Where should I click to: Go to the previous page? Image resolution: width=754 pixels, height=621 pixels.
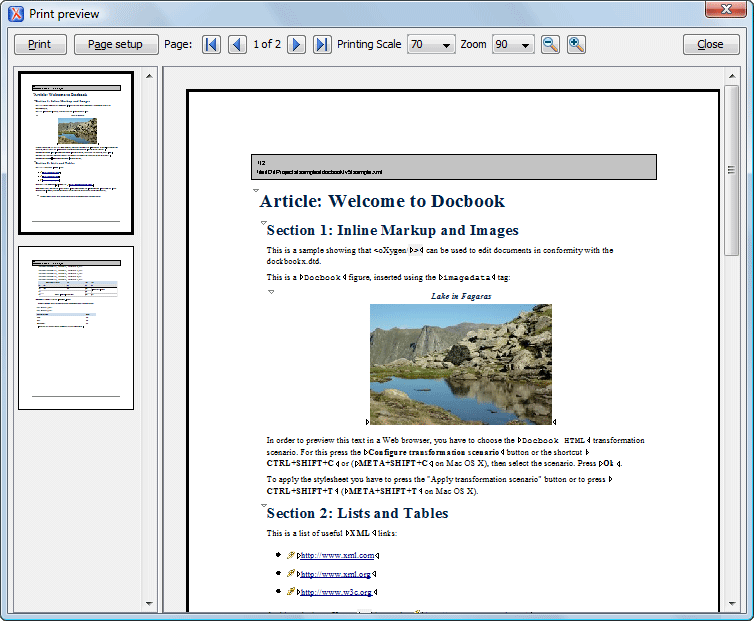(x=237, y=45)
